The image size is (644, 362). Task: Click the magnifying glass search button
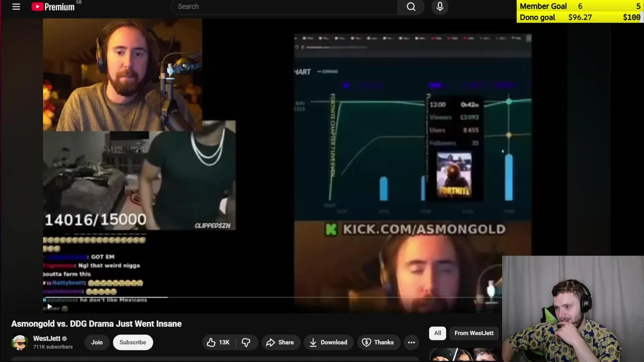click(411, 7)
